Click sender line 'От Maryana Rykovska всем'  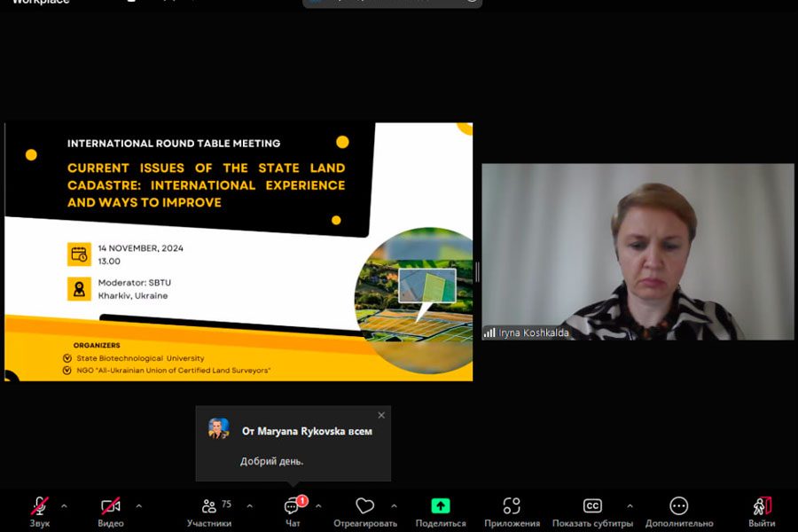(307, 431)
